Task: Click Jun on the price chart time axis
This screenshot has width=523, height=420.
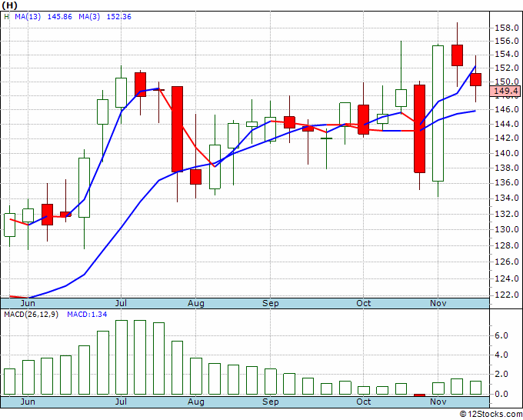Action: pyautogui.click(x=28, y=303)
